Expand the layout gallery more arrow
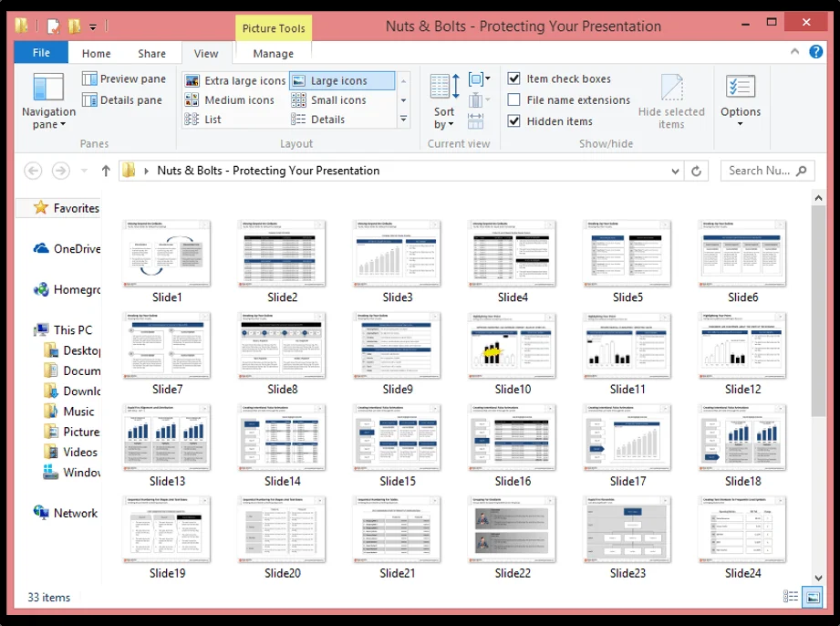The height and width of the screenshot is (626, 840). 403,119
